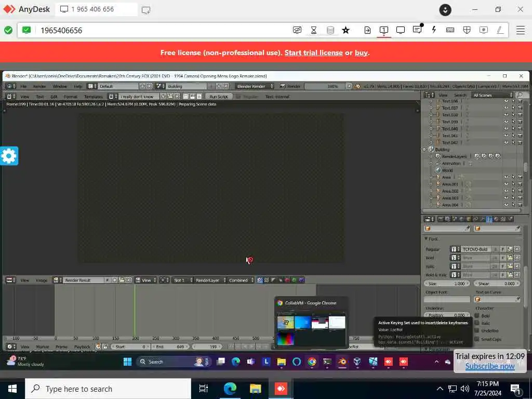Viewport: 532px width, 399px height.
Task: Select the World item in outliner
Action: (x=447, y=170)
